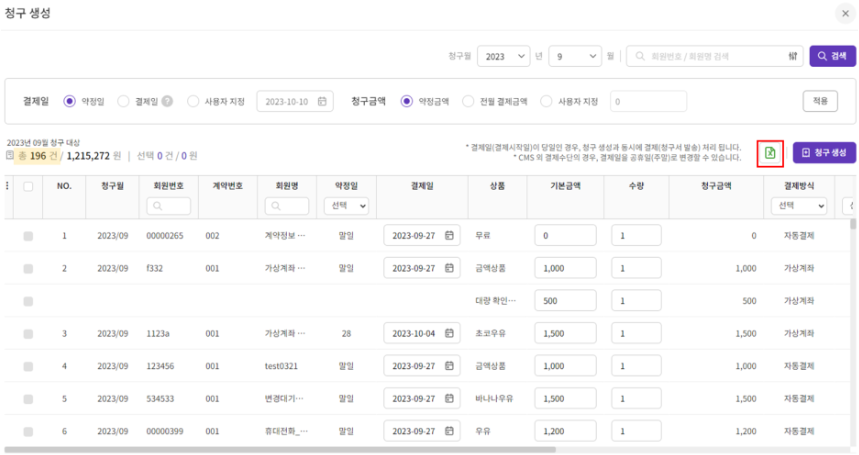The height and width of the screenshot is (455, 859).
Task: Click the help icon next to 결제일 radio
Action: [x=167, y=101]
